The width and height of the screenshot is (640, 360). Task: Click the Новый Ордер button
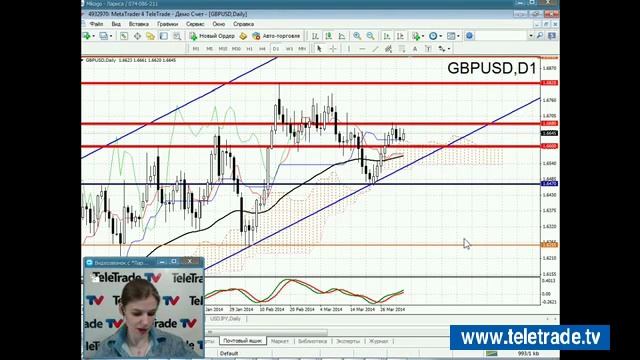(x=212, y=36)
